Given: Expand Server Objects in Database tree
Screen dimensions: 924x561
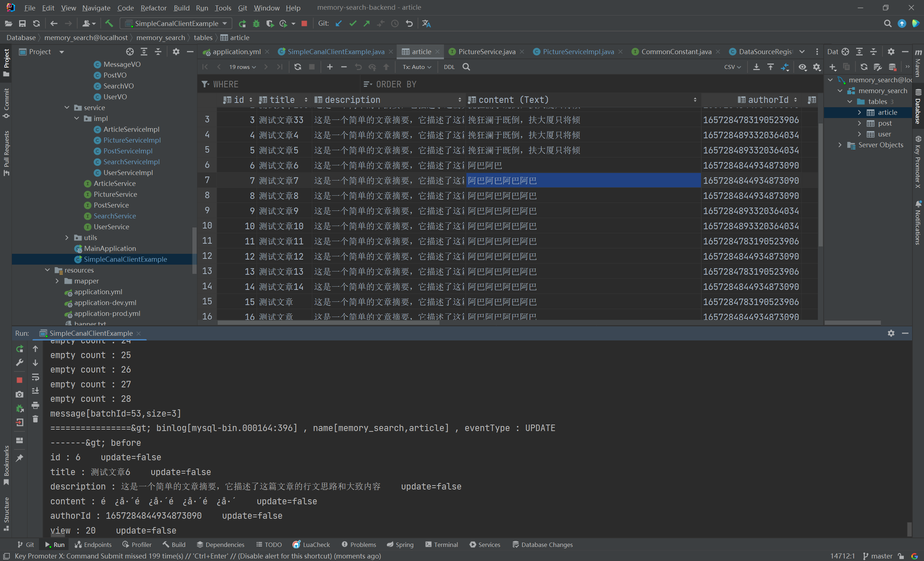Looking at the screenshot, I should (x=840, y=145).
